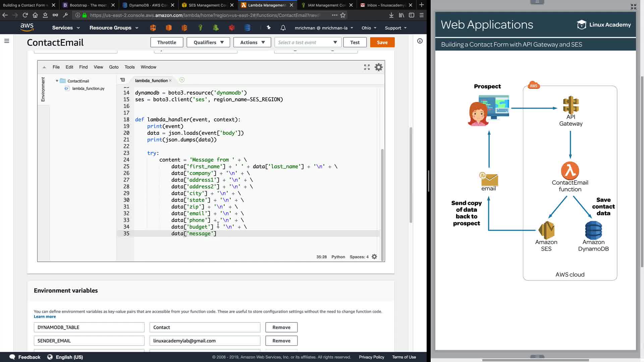
Task: Click the pin shortcuts icon in AWS navbar
Action: pos(268,28)
